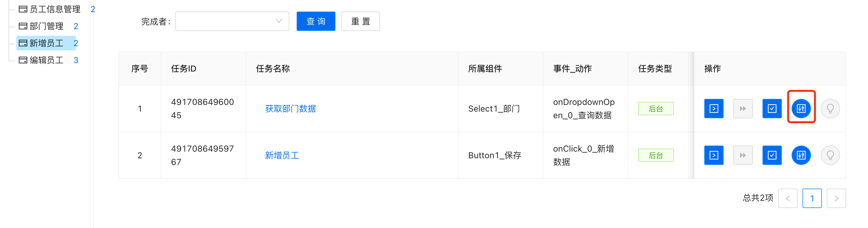This screenshot has height=228, width=868.
Task: Click run icon for 获取部门数据 task
Action: point(714,109)
